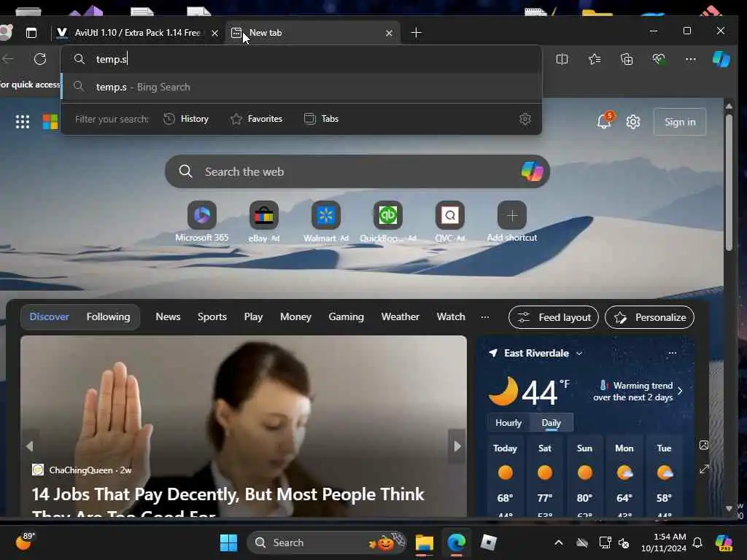Viewport: 747px width, 560px height.
Task: Filter search by History
Action: [186, 119]
